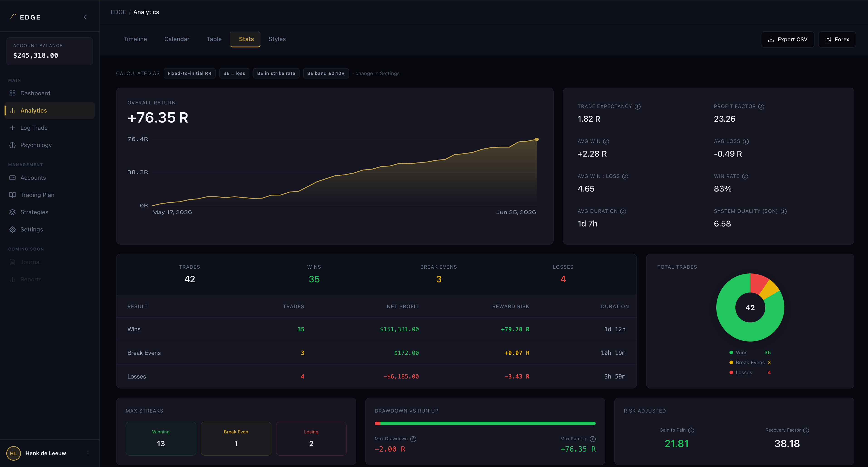Switch to the Timeline tab
This screenshot has height=467, width=868.
[x=135, y=39]
